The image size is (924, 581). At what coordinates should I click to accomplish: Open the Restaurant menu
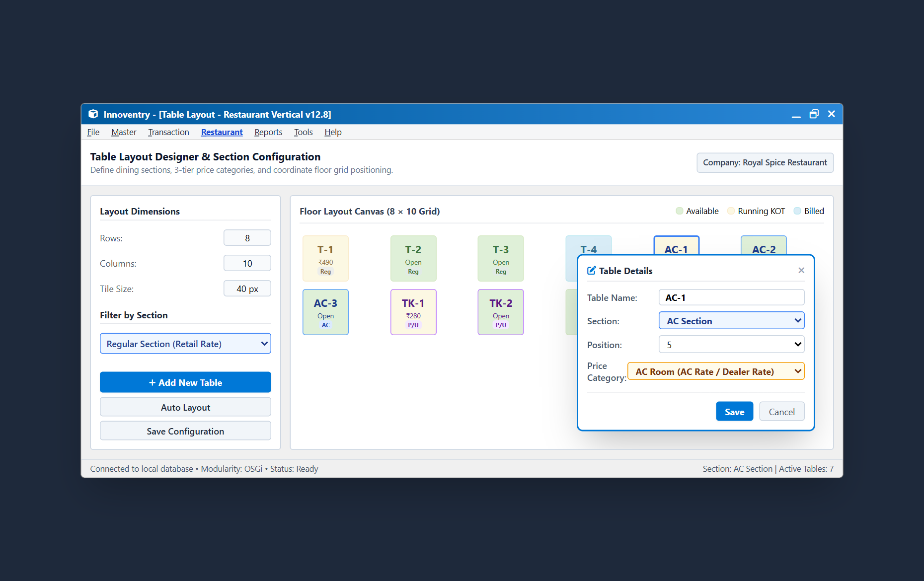(x=222, y=132)
